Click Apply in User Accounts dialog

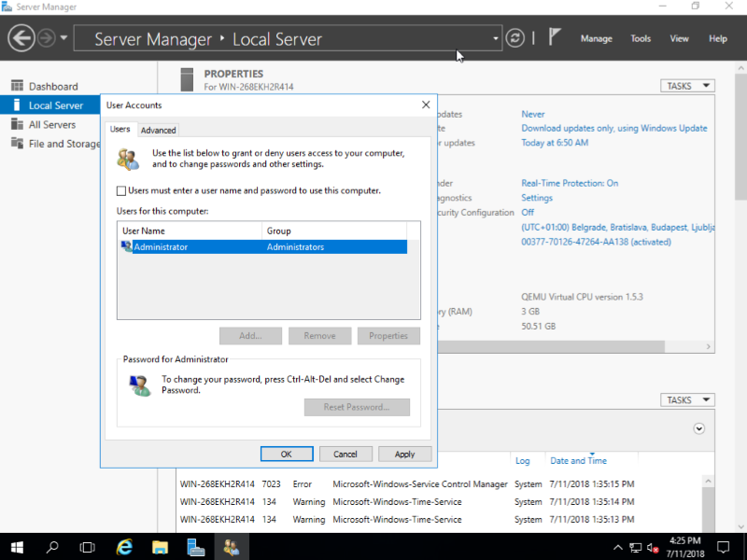[x=405, y=454]
